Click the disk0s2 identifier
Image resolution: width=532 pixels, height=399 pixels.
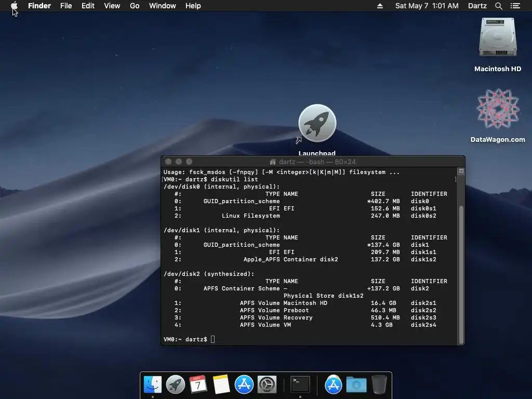[x=423, y=216]
